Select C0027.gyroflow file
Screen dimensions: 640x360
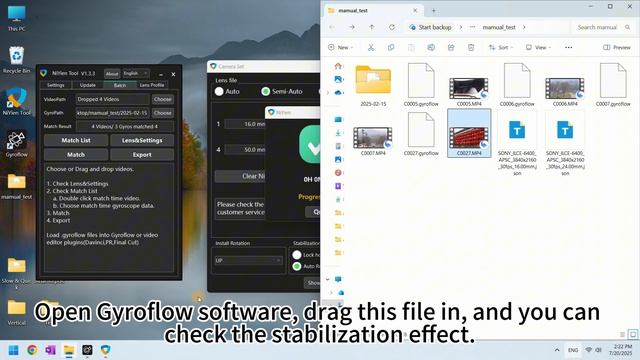[421, 133]
